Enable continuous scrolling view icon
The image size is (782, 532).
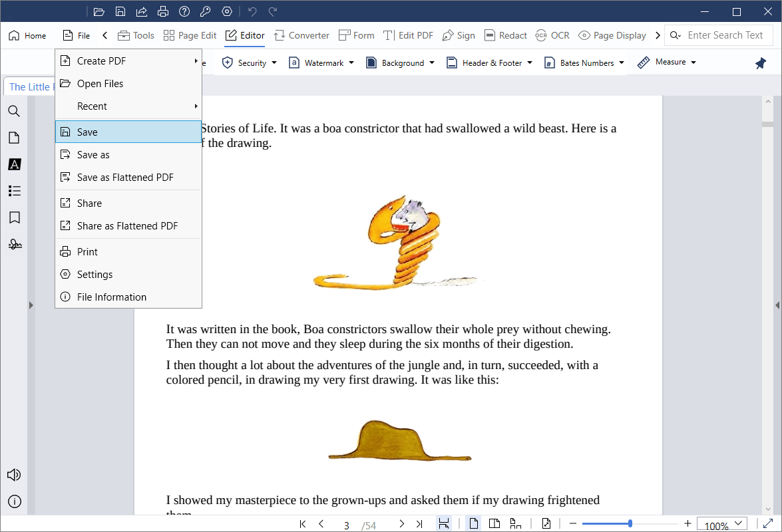click(x=515, y=523)
